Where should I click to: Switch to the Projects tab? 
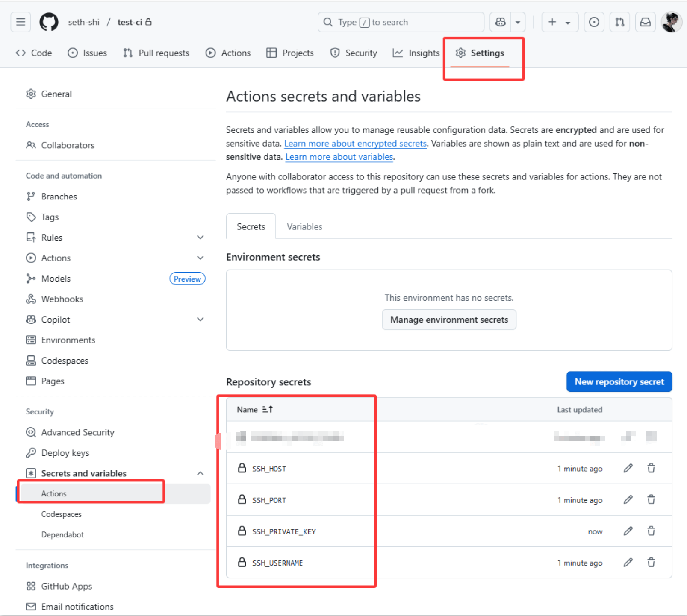pyautogui.click(x=290, y=53)
